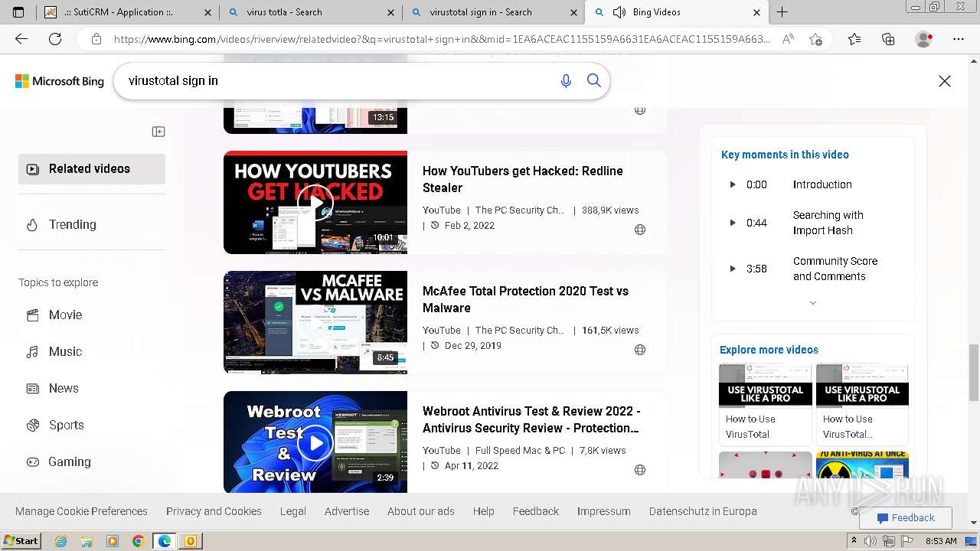Close the video view with X icon
Screen dimensions: 980x551
(945, 81)
